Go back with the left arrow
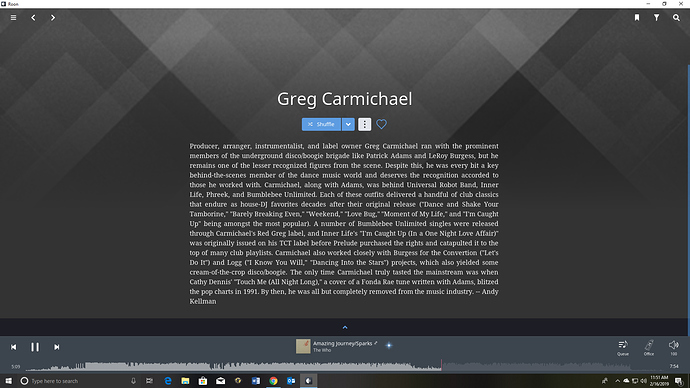 pos(33,18)
